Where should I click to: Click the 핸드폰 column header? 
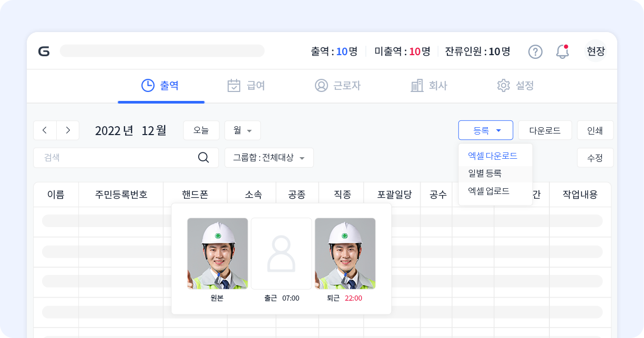[195, 194]
